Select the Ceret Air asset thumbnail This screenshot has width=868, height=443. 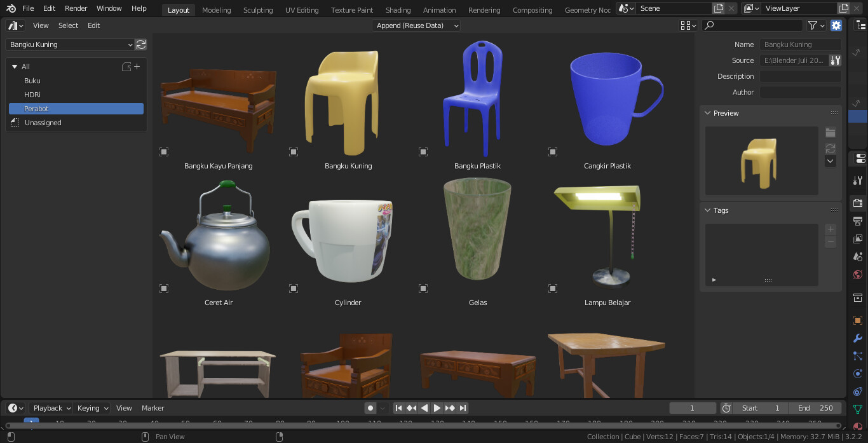pos(219,235)
